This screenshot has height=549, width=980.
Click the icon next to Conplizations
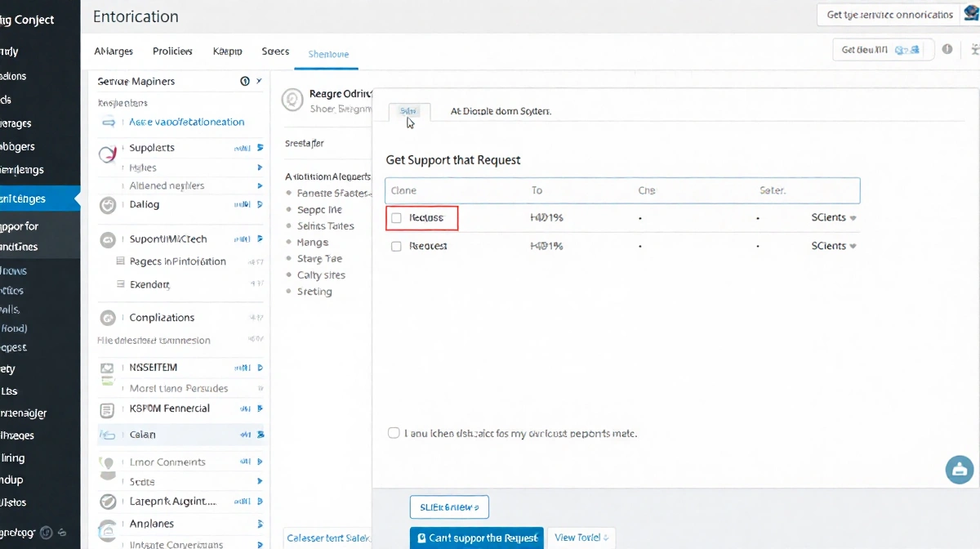[107, 318]
